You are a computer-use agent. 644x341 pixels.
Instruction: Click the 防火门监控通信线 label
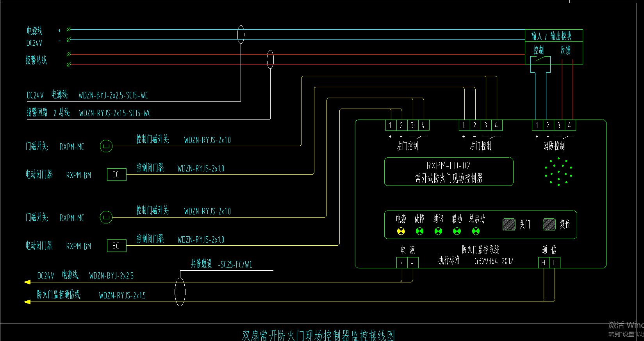59,295
